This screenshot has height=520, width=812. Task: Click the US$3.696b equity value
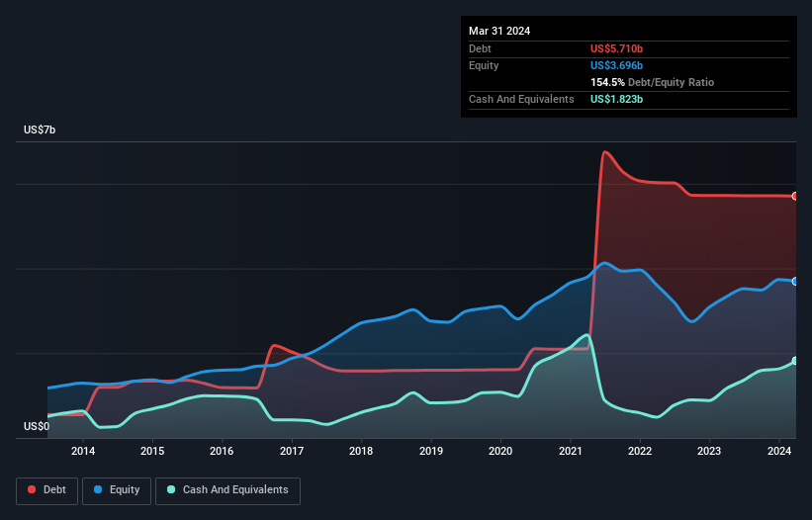616,65
